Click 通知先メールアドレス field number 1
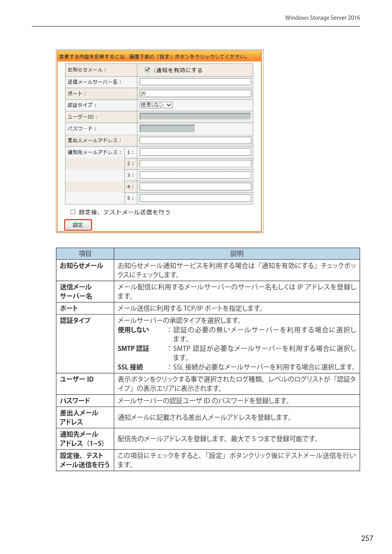392x554 pixels. 195,152
